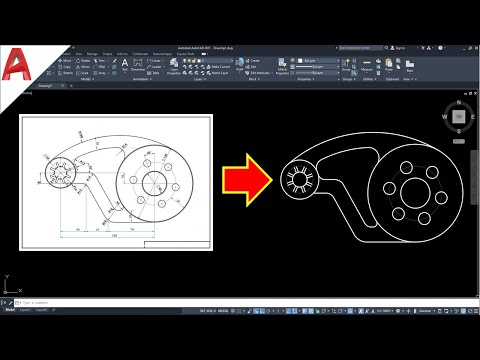480x360 pixels.
Task: Expand the Modify panel
Action: click(x=87, y=79)
